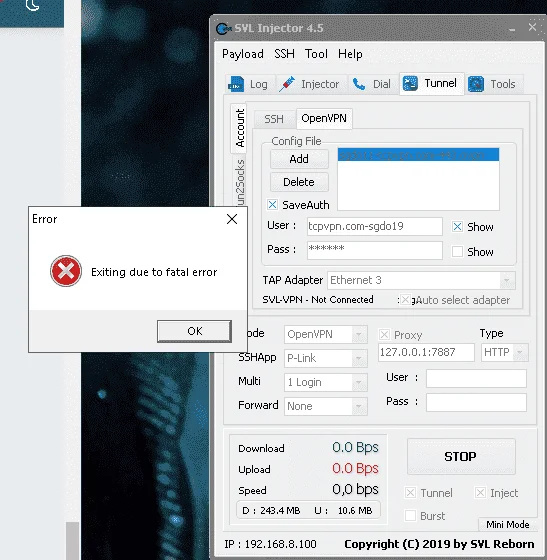The height and width of the screenshot is (560, 547).
Task: Expand the Multi 1 Login dropdown
Action: (359, 382)
